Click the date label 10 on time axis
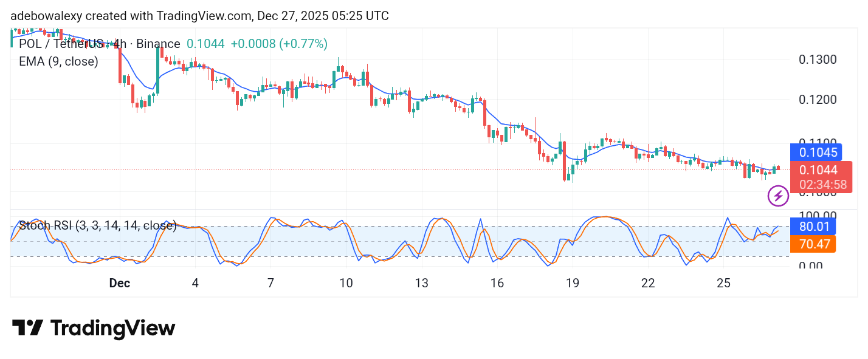 coord(346,283)
